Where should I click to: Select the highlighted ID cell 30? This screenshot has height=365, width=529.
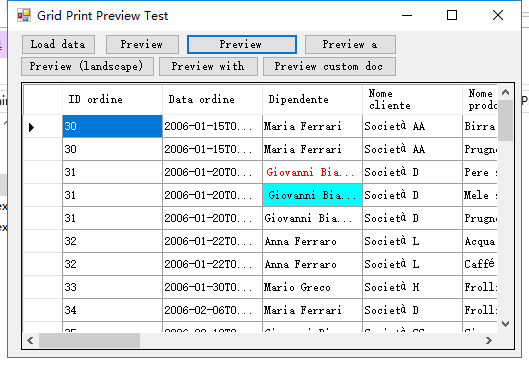(112, 126)
